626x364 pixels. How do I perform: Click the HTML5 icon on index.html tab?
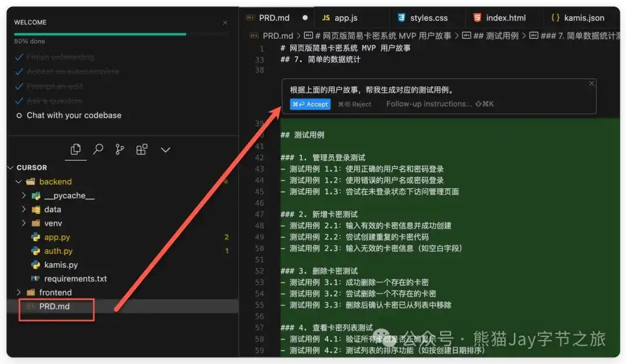click(x=476, y=17)
